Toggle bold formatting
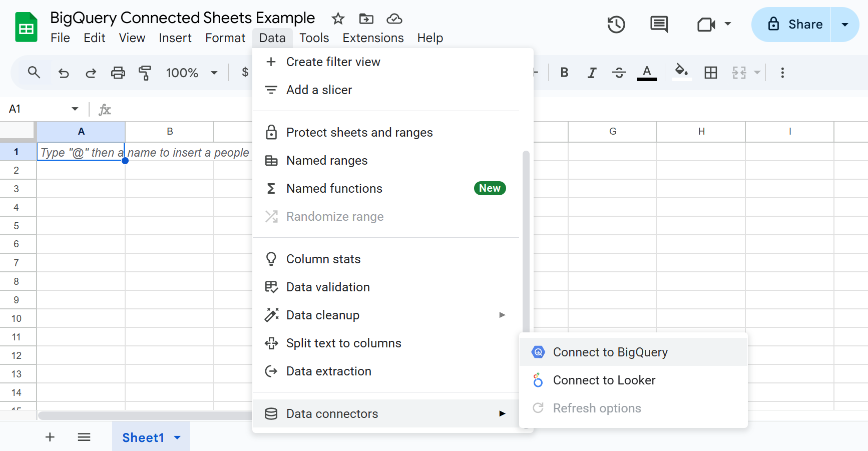The height and width of the screenshot is (451, 868). click(564, 73)
